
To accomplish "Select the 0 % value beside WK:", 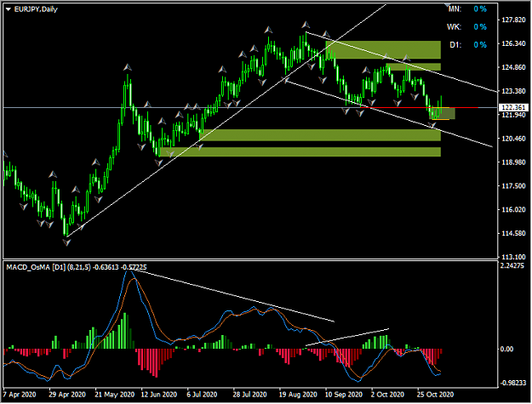I will pos(480,26).
